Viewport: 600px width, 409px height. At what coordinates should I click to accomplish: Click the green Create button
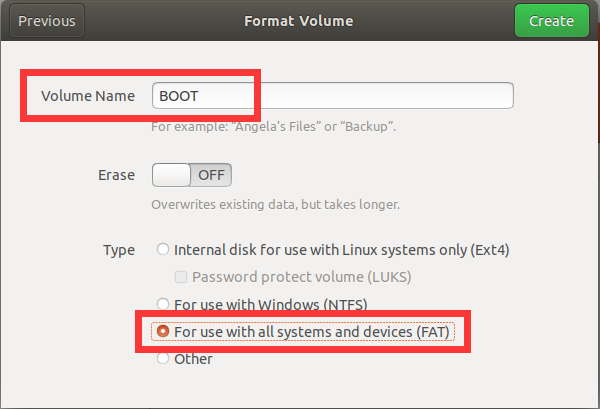click(551, 21)
